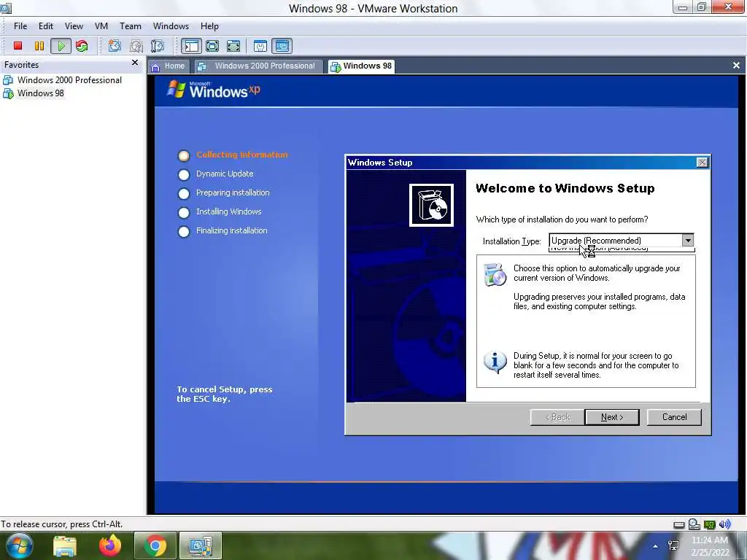Expand the Installation Type dropdown arrow
This screenshot has width=747, height=560.
pyautogui.click(x=687, y=241)
